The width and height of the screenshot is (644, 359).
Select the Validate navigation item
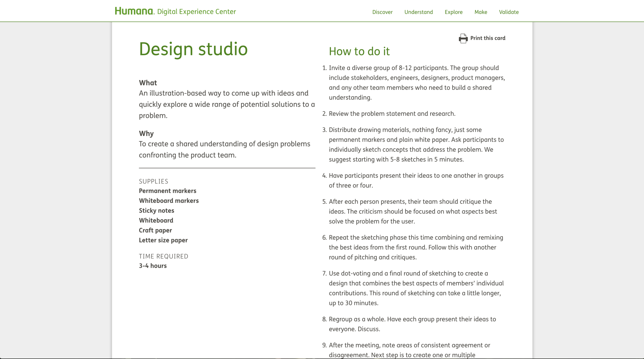click(x=509, y=12)
